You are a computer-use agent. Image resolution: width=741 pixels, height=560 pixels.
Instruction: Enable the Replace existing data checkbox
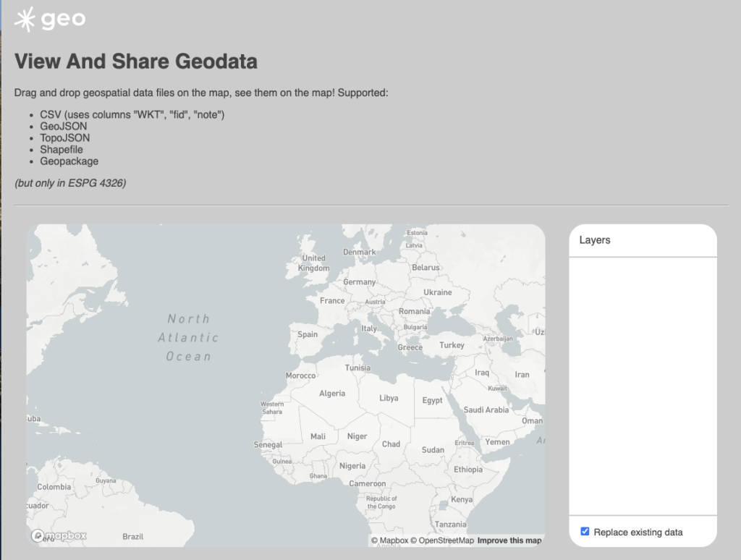pos(584,532)
